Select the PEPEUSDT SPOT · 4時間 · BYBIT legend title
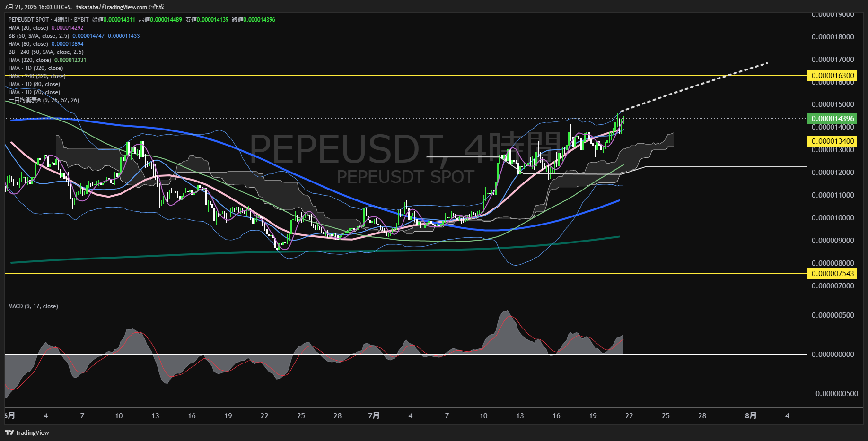The width and height of the screenshot is (868, 441). pyautogui.click(x=48, y=20)
